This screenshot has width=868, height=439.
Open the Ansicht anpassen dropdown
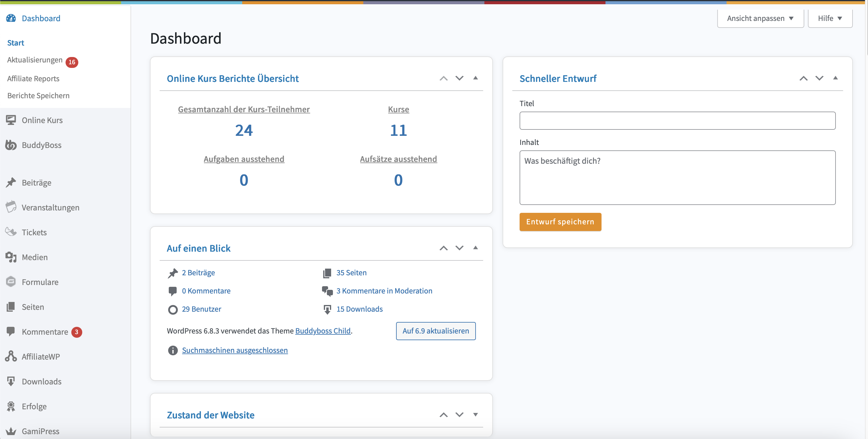point(760,18)
